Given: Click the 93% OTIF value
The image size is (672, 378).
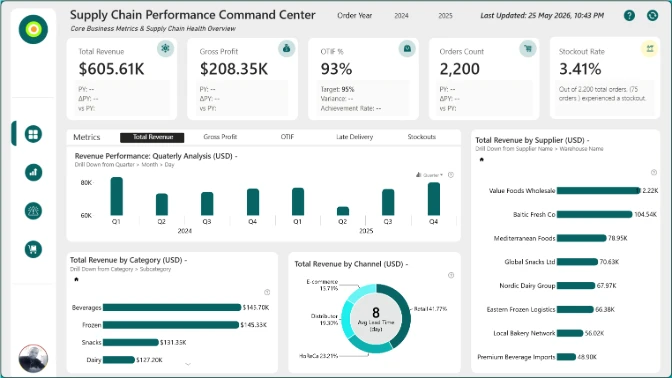Looking at the screenshot, I should click(336, 69).
